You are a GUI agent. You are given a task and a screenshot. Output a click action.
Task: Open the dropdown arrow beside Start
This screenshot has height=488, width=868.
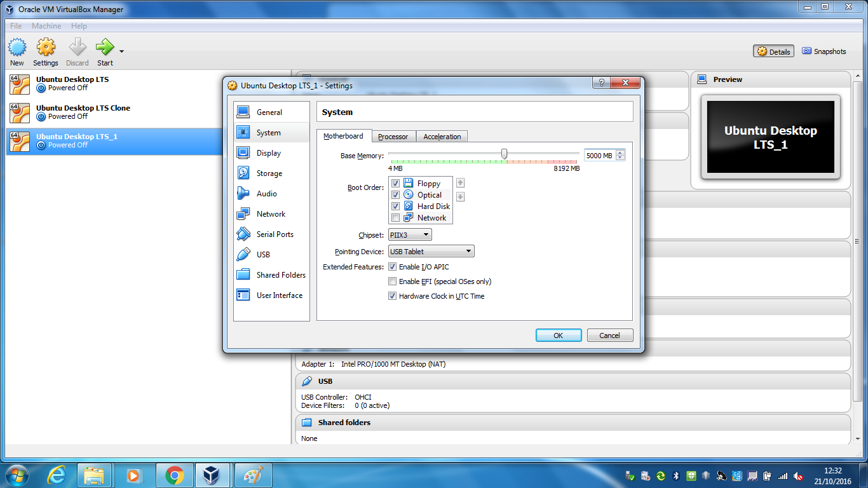tap(121, 51)
